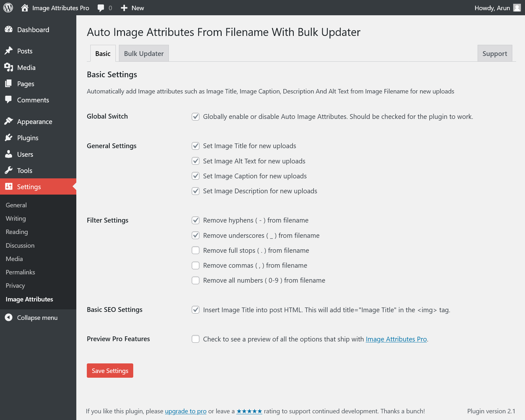Open the Pages menu item

(x=26, y=84)
